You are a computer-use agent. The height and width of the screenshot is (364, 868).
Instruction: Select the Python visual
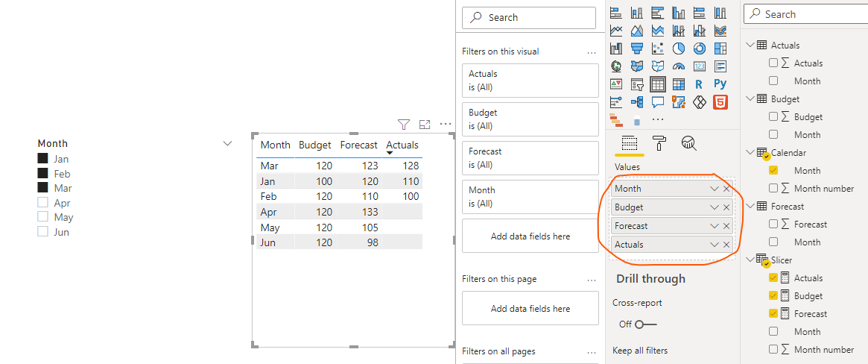coord(720,84)
